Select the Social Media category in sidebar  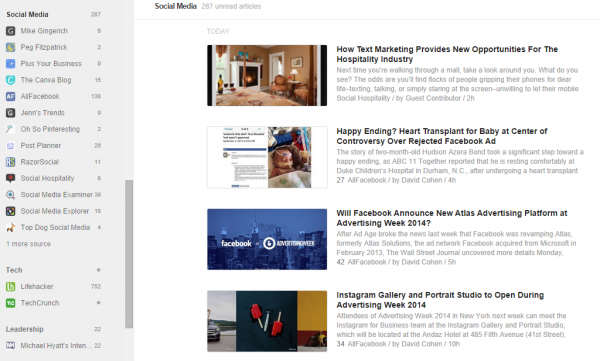(x=27, y=15)
